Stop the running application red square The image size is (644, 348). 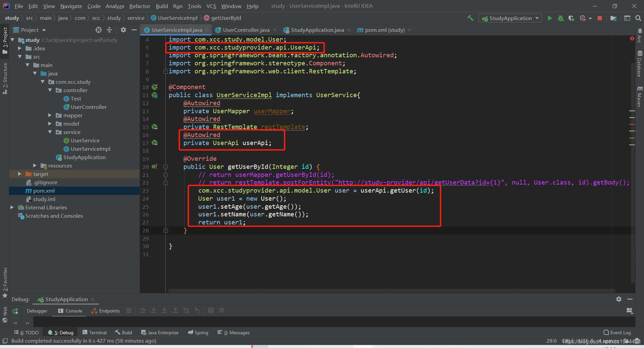click(600, 18)
